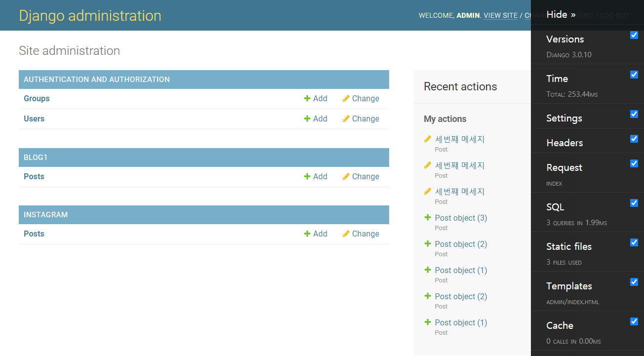Toggle the Time panel checkbox
The image size is (644, 356).
click(634, 75)
